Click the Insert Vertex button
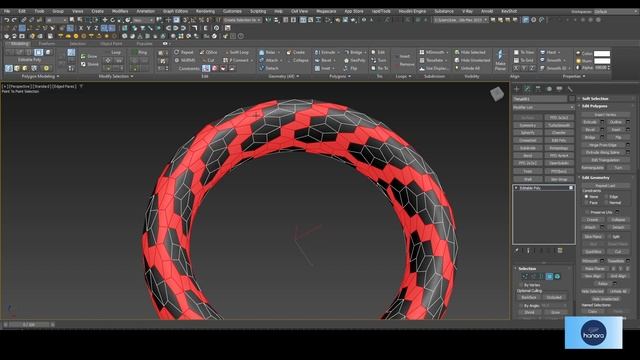 point(605,115)
